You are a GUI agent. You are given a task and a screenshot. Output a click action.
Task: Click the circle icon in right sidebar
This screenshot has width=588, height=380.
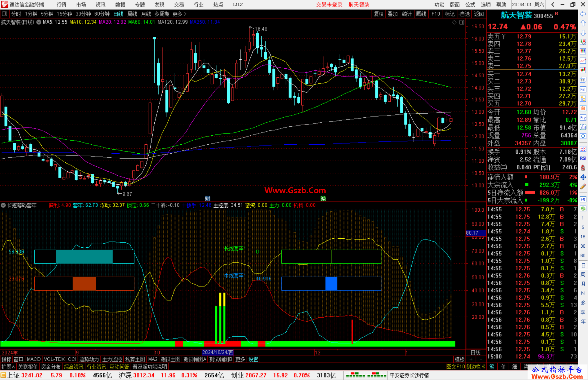pos(583,136)
